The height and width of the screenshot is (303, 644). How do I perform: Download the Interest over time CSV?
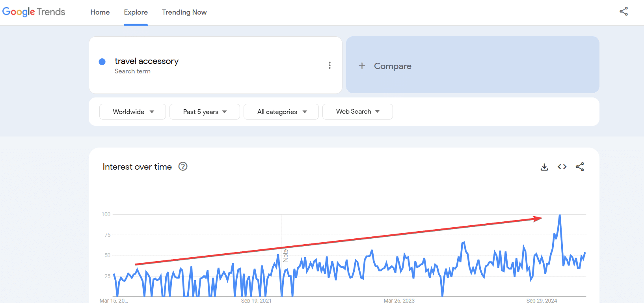pos(544,167)
